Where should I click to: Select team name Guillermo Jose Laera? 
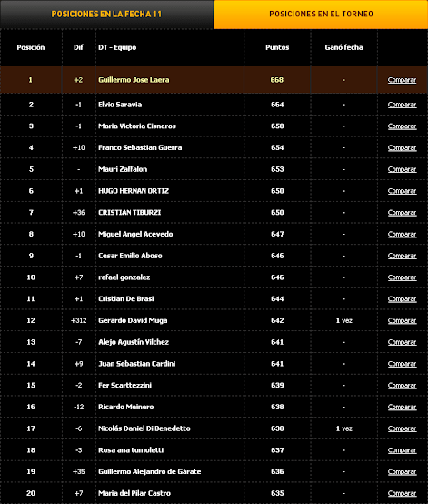point(134,80)
